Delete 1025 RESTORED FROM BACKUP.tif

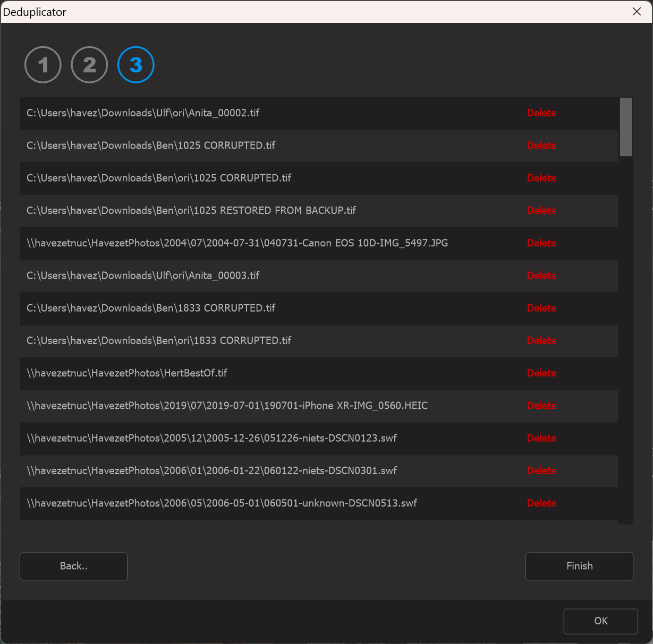541,211
